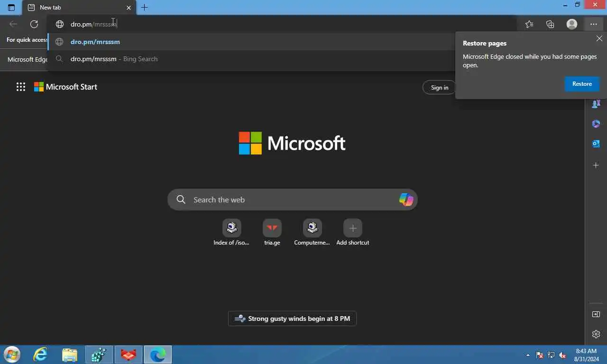Show hidden tray icons arrow

click(528, 355)
